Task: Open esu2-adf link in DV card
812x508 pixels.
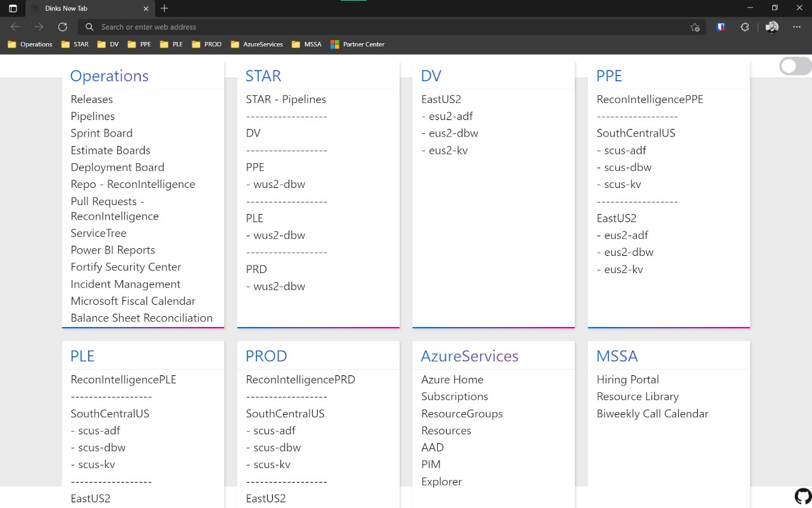Action: [447, 116]
